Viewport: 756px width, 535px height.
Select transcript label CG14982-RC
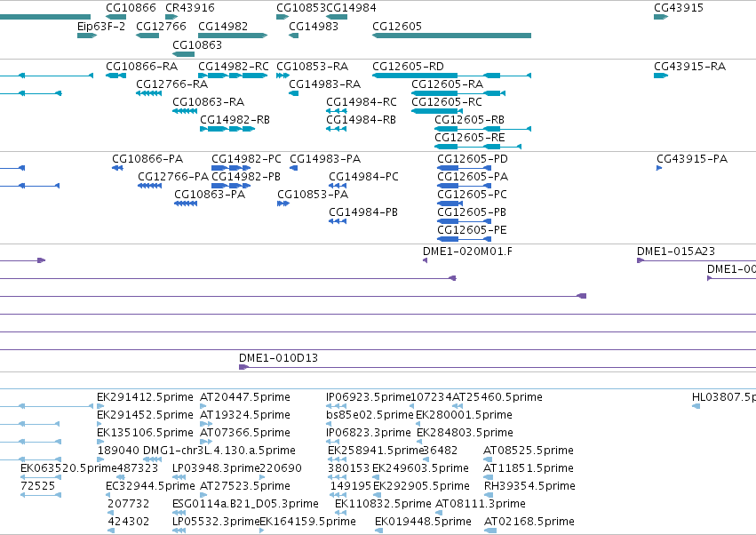(x=234, y=66)
